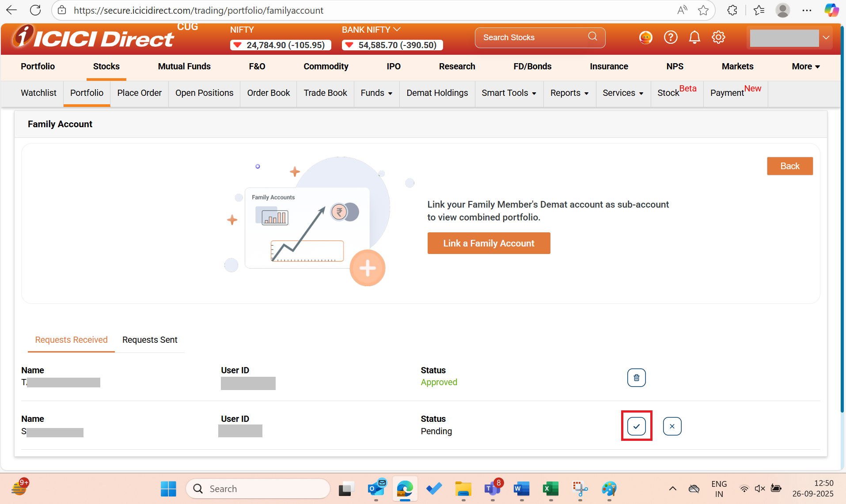This screenshot has height=504, width=846.
Task: Click the profile face icon
Action: point(645,38)
